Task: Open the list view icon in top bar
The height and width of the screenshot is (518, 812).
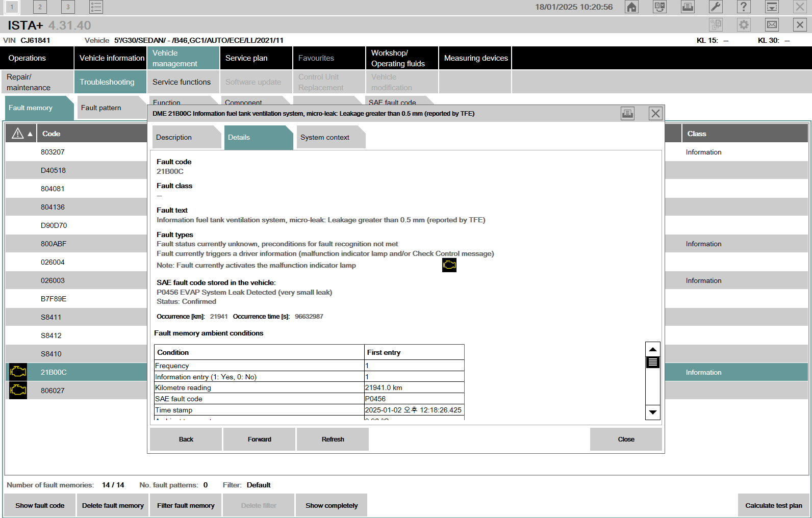Action: point(96,7)
